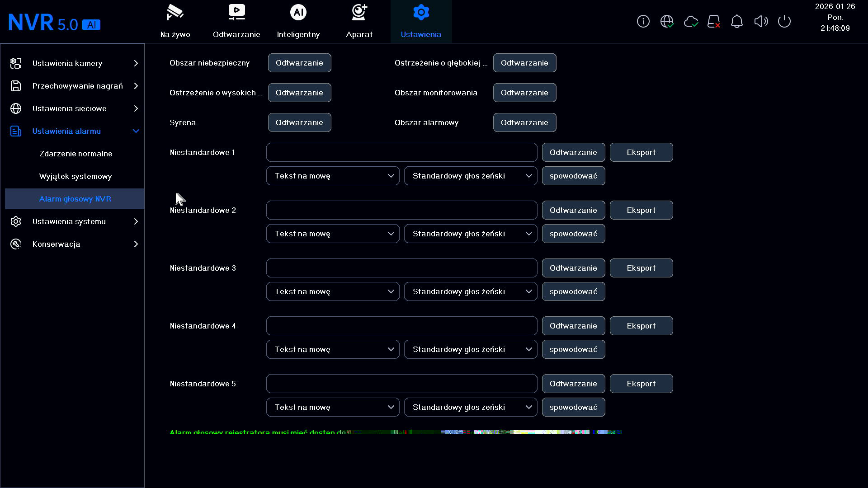
Task: Open voice dropdown for Niestandardowe 2
Action: (x=471, y=234)
